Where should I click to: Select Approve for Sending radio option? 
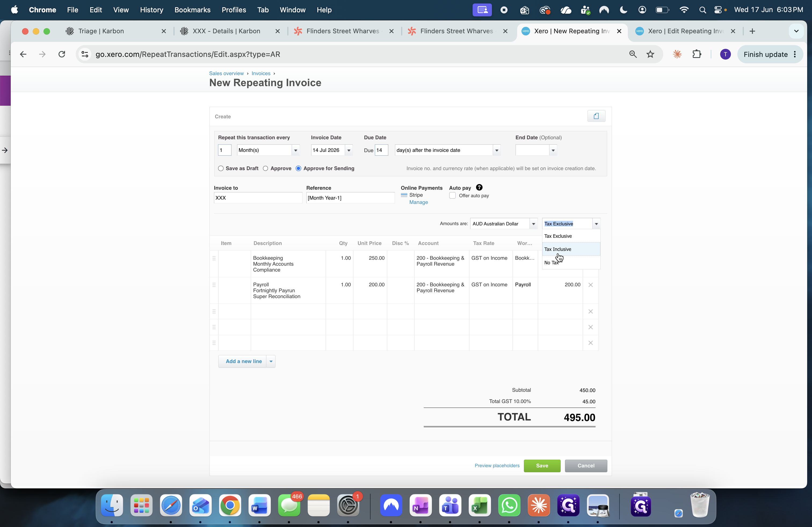tap(299, 169)
